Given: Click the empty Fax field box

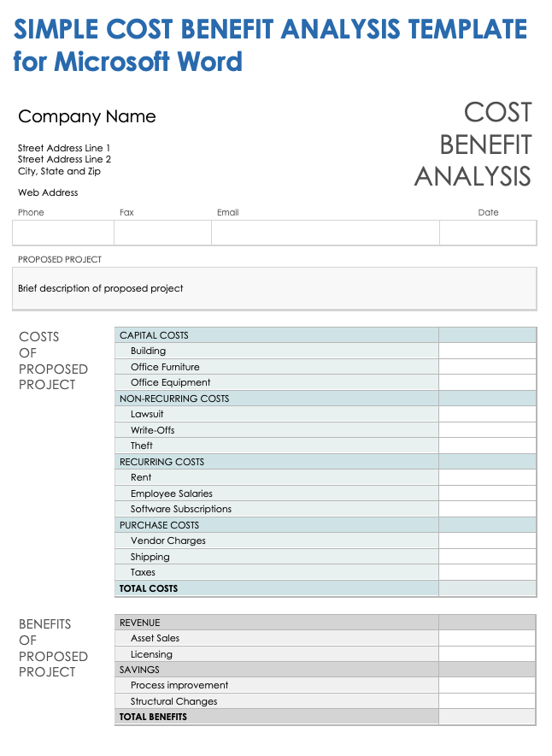Looking at the screenshot, I should [162, 233].
